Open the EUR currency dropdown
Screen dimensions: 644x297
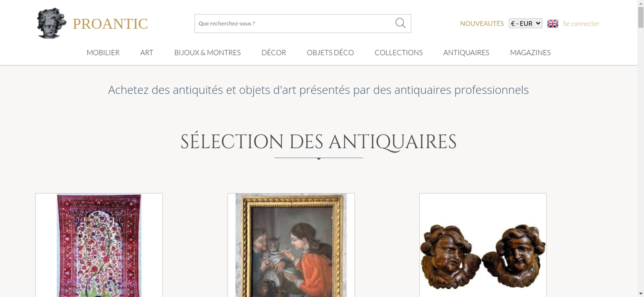[x=526, y=23]
